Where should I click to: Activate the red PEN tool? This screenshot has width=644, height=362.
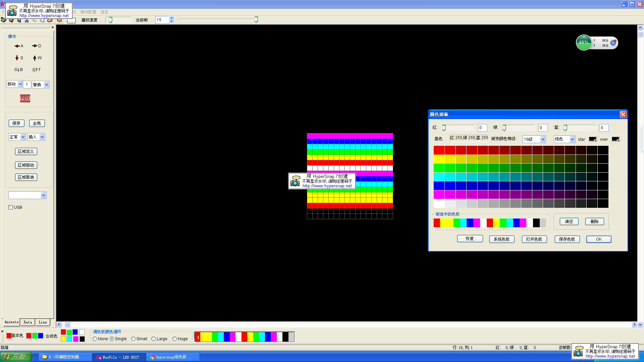coord(25,98)
